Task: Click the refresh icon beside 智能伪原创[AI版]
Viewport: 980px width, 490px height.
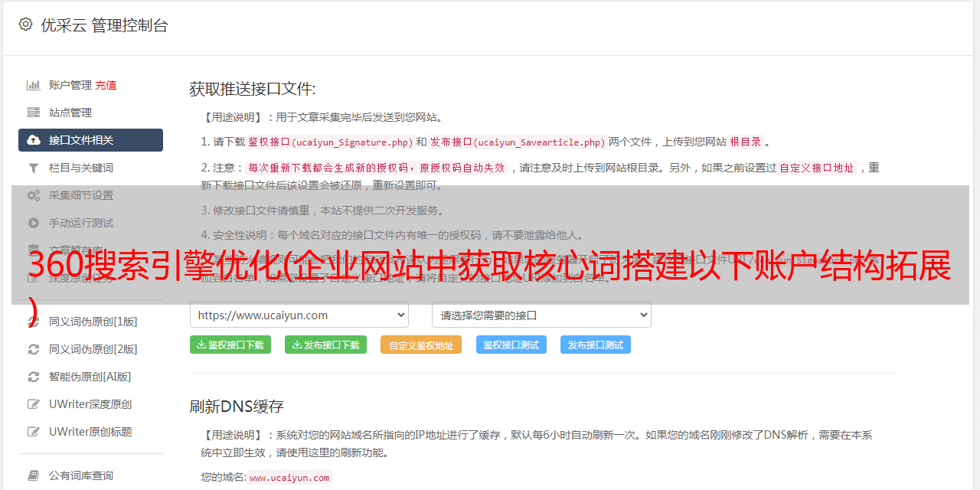Action: pyautogui.click(x=34, y=377)
